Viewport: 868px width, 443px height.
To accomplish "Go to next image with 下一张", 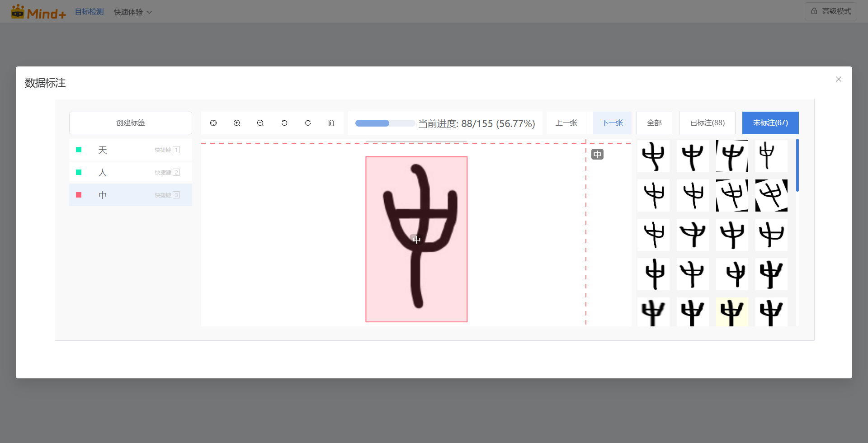I will (x=612, y=123).
